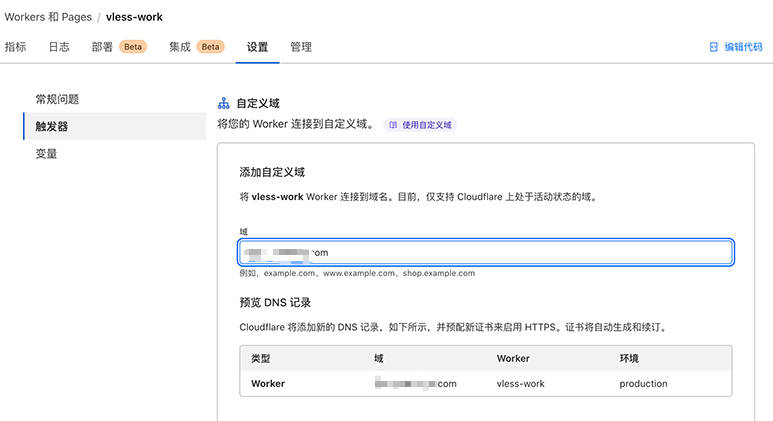Screen dimensions: 773x421
Task: Open the 部署 tab
Action: (102, 47)
